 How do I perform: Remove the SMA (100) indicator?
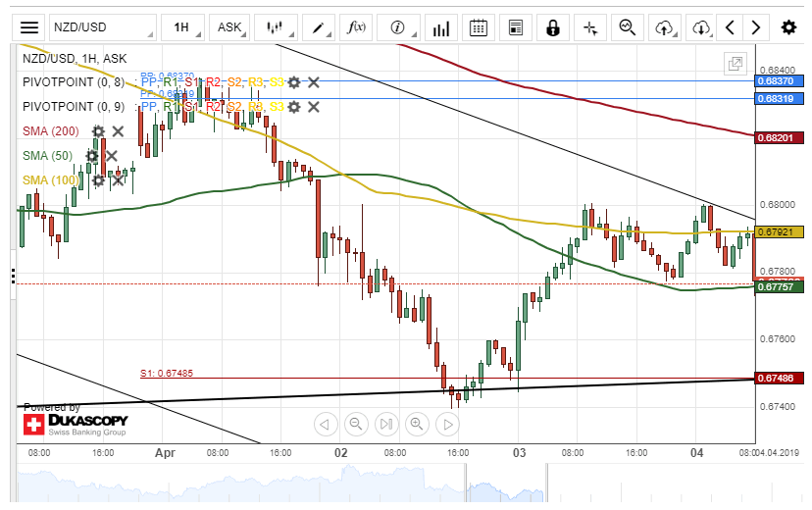point(118,180)
